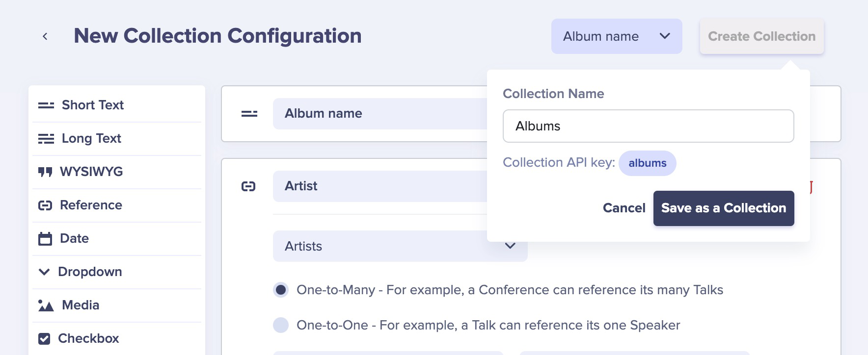Click the Collection Name input field
Image resolution: width=868 pixels, height=355 pixels.
[x=648, y=126]
